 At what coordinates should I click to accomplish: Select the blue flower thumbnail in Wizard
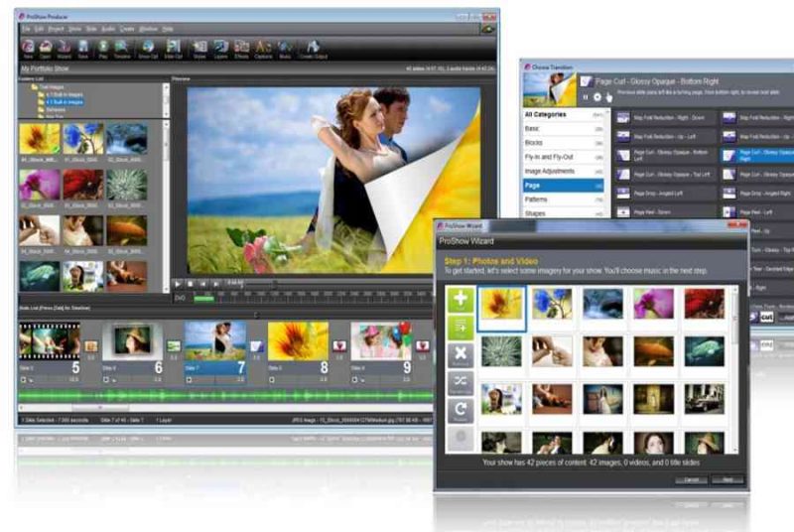pyautogui.click(x=552, y=303)
